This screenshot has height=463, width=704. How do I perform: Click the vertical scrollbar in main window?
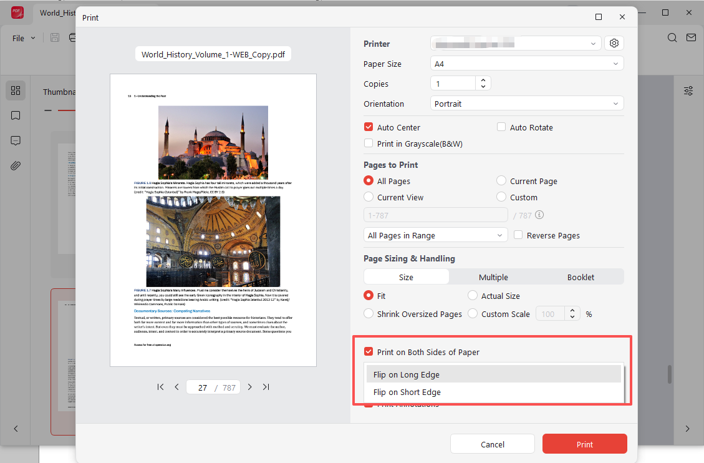coord(669,374)
